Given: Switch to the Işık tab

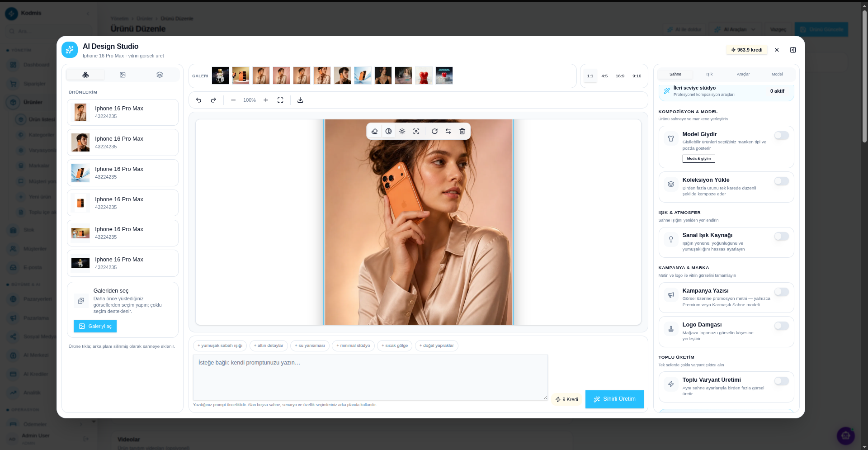Looking at the screenshot, I should click(709, 74).
